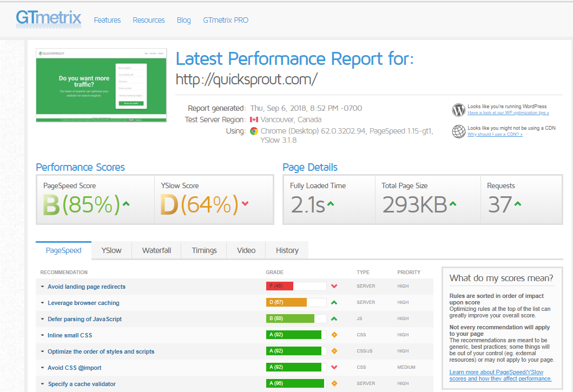Click Specify a cache validator title
573x392 pixels.
click(x=82, y=383)
